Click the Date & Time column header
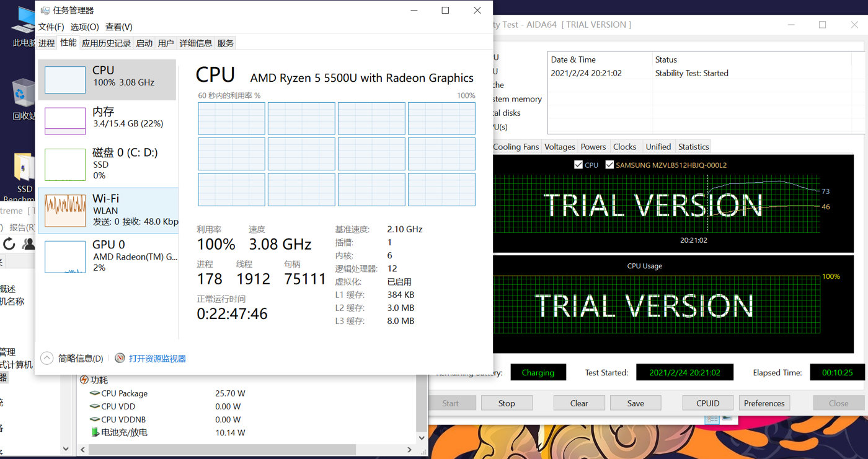This screenshot has width=868, height=459. (x=600, y=59)
